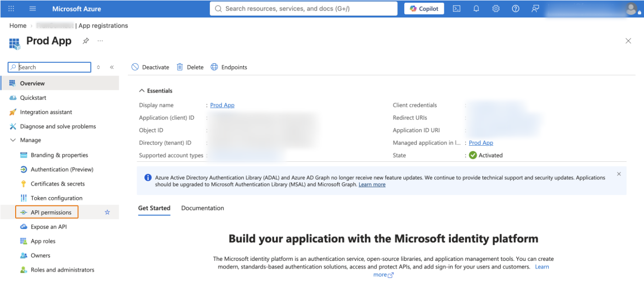Dismiss the ADAL info banner
The image size is (644, 282).
click(619, 174)
